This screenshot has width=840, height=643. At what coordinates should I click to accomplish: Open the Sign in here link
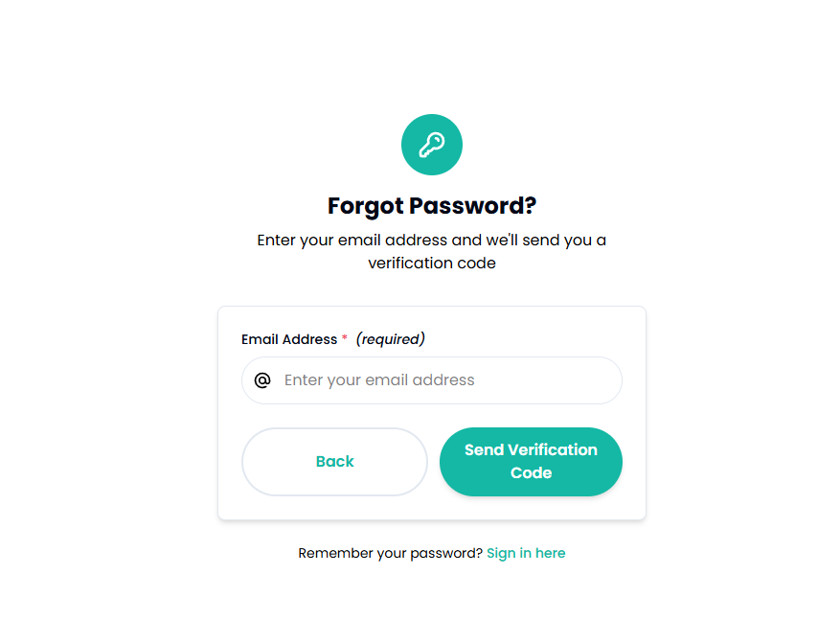pos(526,553)
